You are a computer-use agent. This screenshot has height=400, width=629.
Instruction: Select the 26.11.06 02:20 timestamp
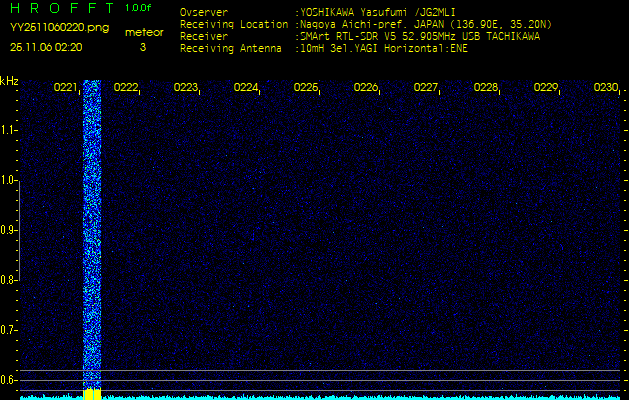point(46,46)
